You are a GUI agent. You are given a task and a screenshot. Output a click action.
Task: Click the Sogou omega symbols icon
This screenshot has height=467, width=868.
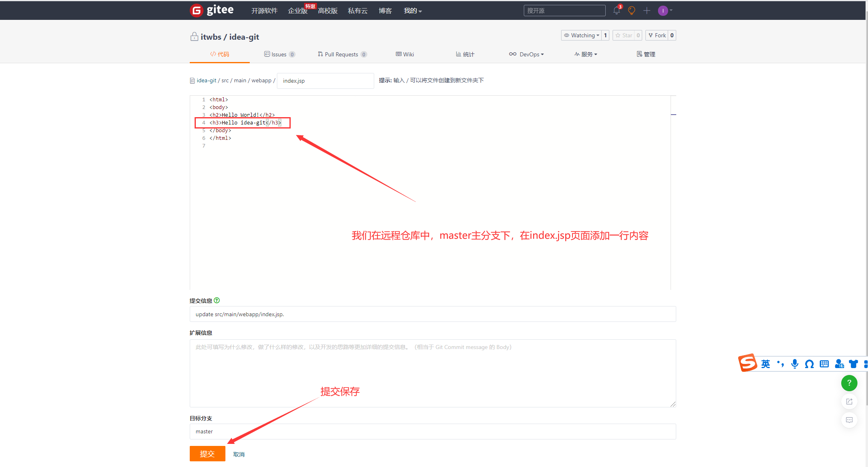[x=809, y=364]
